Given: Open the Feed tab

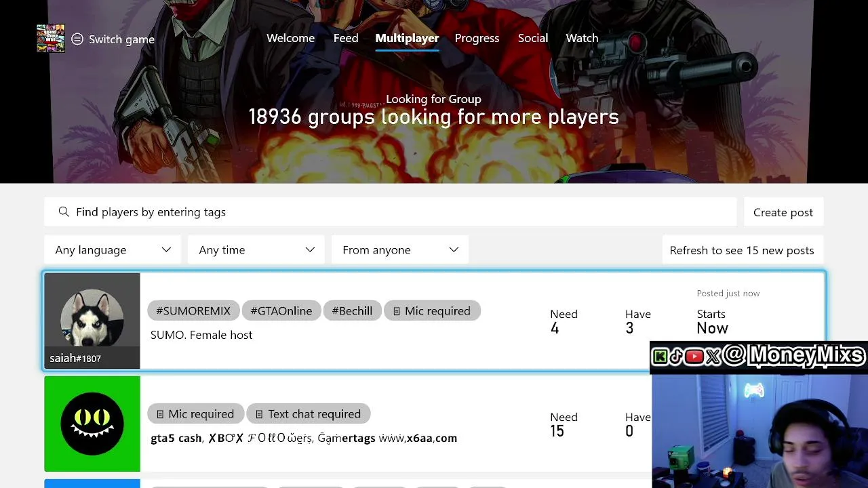Looking at the screenshot, I should click(x=346, y=39).
